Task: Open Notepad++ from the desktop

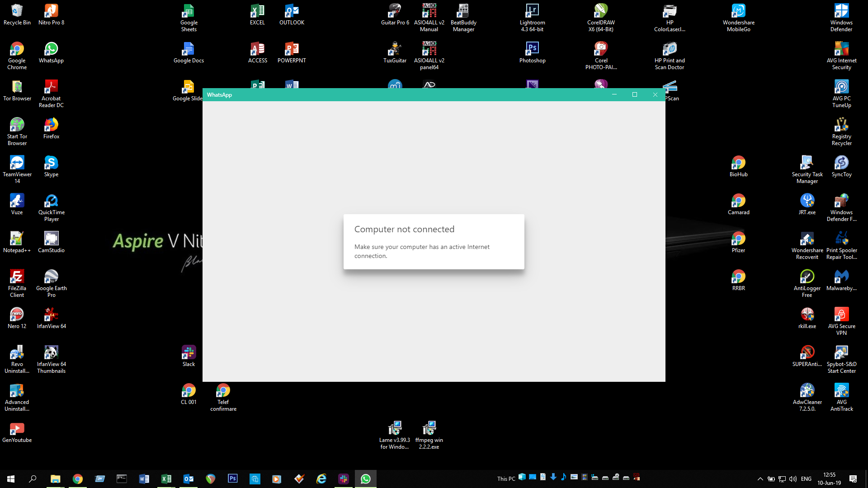Action: pos(17,239)
